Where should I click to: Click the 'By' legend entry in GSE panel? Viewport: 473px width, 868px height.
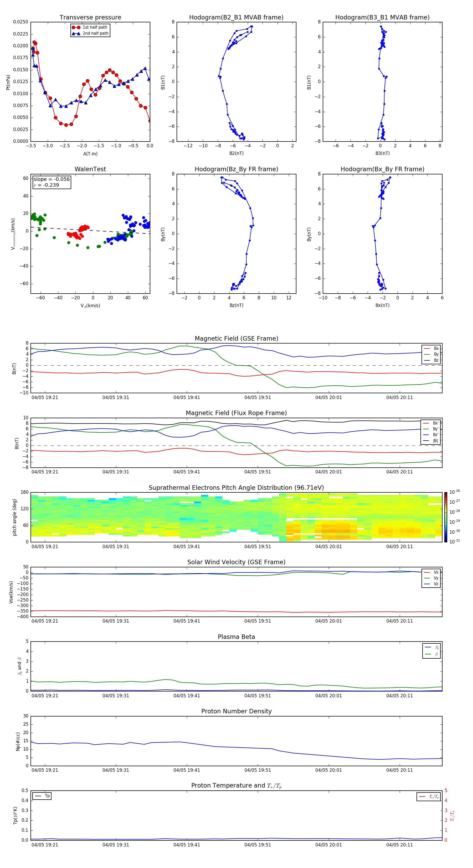431,354
